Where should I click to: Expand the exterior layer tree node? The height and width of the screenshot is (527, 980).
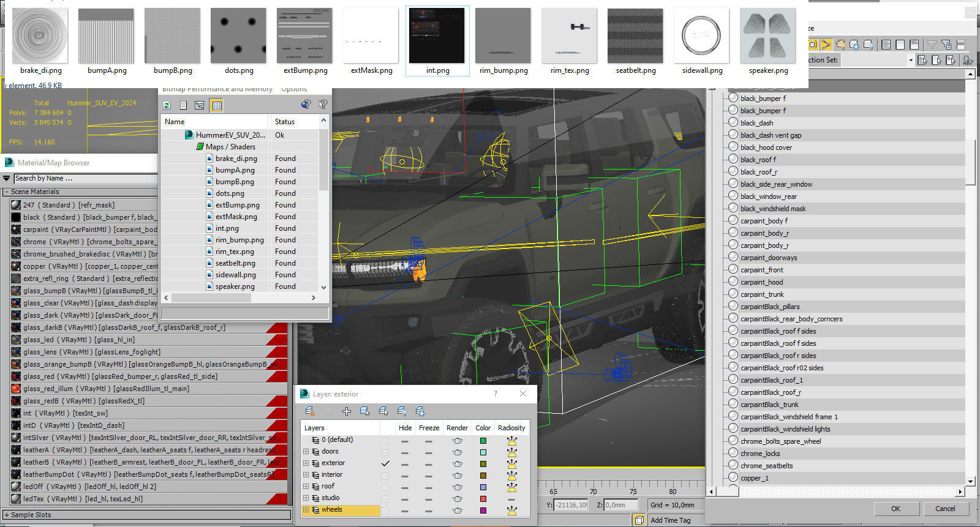tap(306, 463)
